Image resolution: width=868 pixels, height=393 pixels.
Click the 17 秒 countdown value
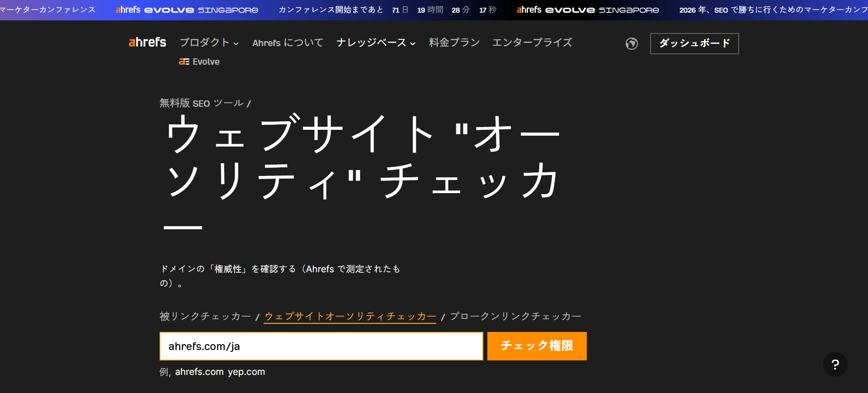(488, 10)
